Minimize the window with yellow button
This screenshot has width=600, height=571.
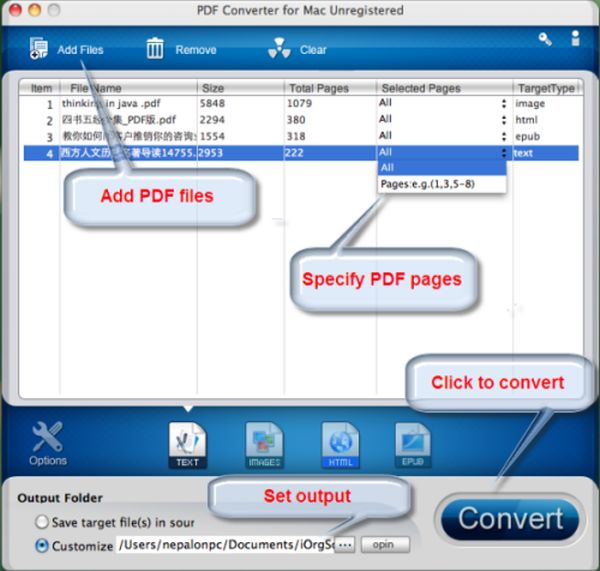(x=35, y=10)
